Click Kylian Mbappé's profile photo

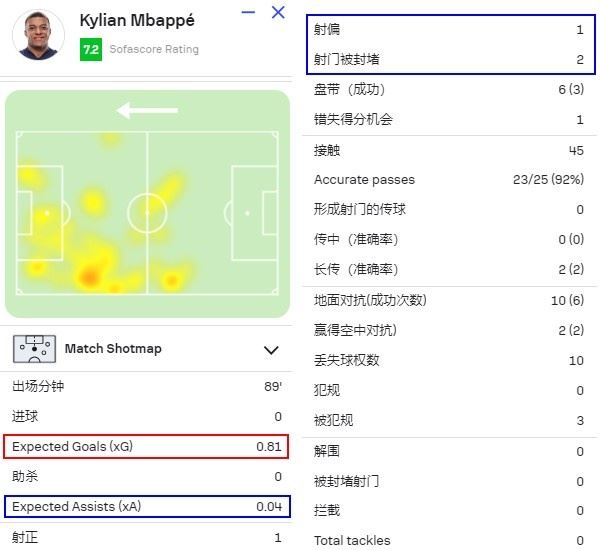pos(38,35)
